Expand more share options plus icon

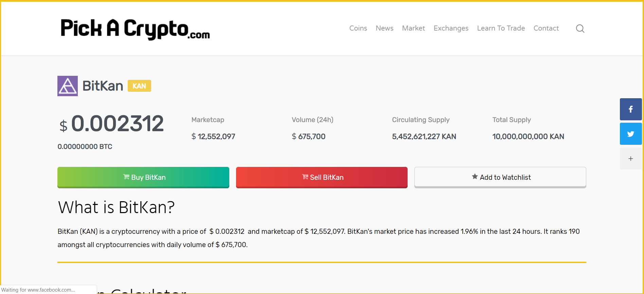click(631, 159)
